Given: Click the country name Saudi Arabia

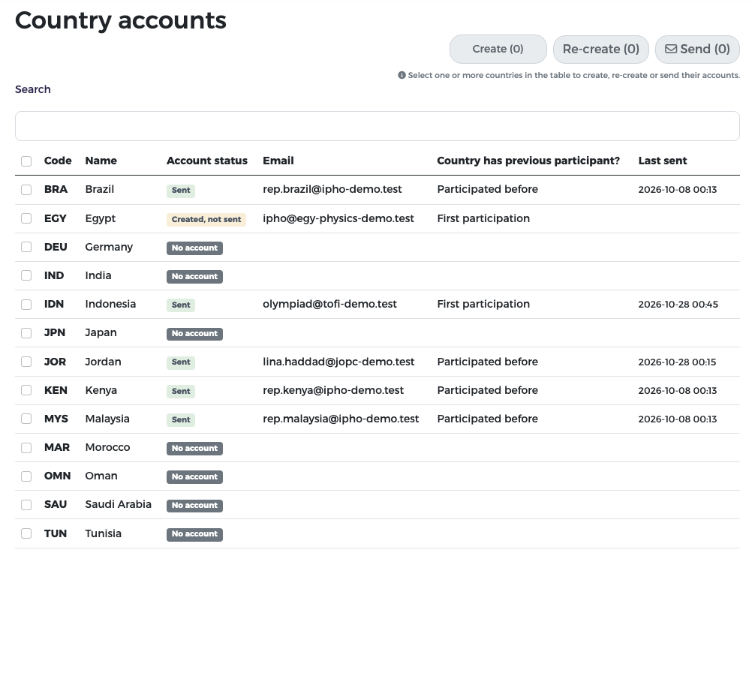Looking at the screenshot, I should pyautogui.click(x=118, y=504).
